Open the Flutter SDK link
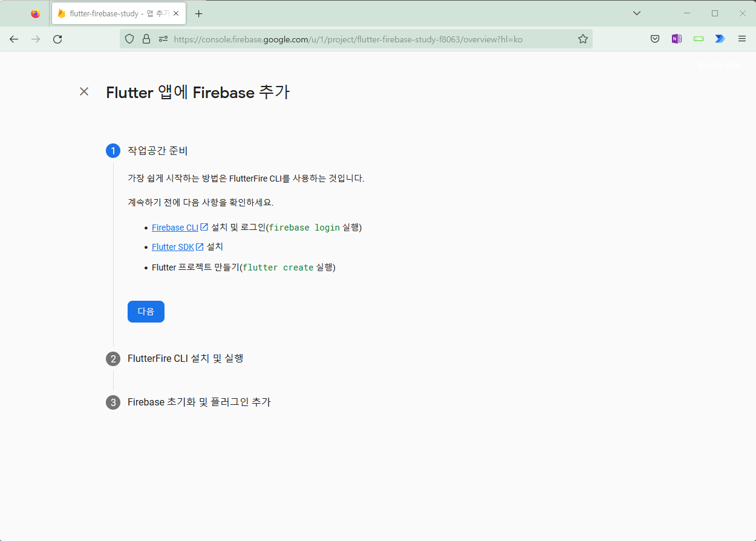Viewport: 756px width, 541px height. click(173, 247)
